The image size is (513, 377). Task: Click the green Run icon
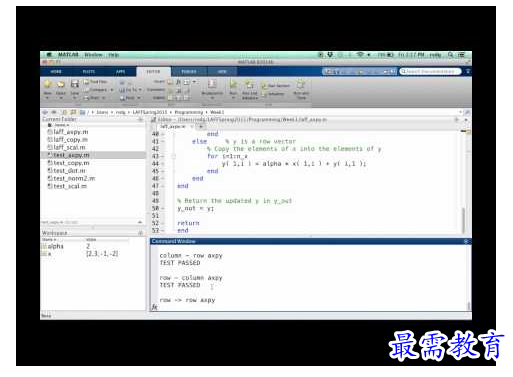click(233, 84)
